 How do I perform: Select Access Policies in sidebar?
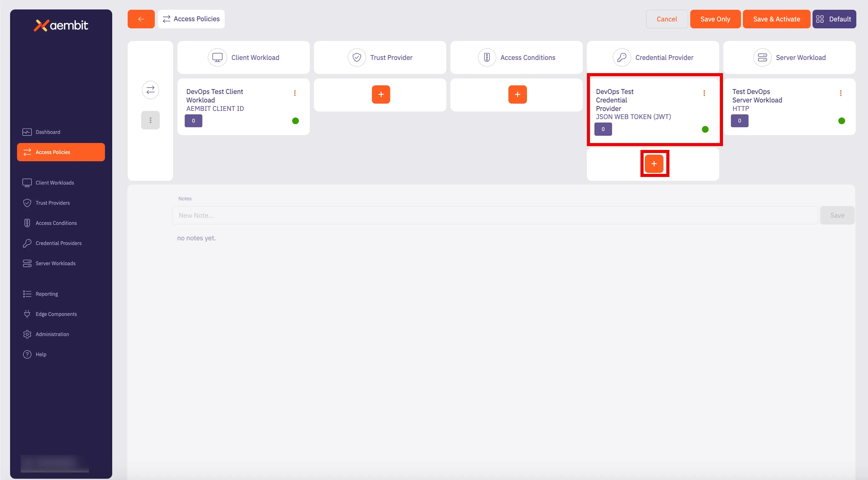coord(61,152)
